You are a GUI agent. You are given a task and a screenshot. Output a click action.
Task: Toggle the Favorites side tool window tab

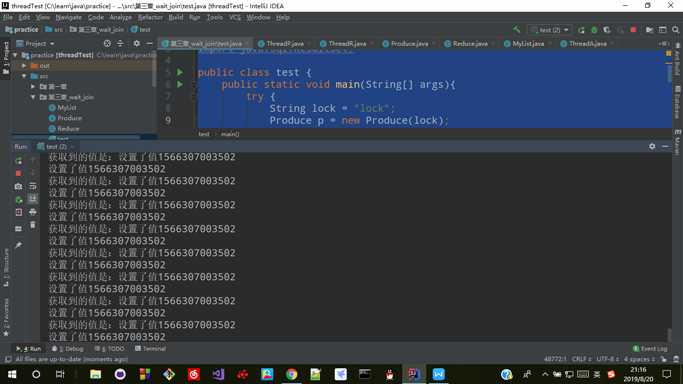[6, 317]
